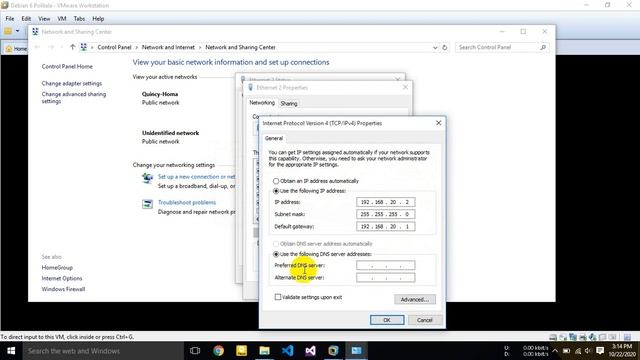Click the VMware printer device status icon
Screen dimensions: 640x360
point(583,337)
